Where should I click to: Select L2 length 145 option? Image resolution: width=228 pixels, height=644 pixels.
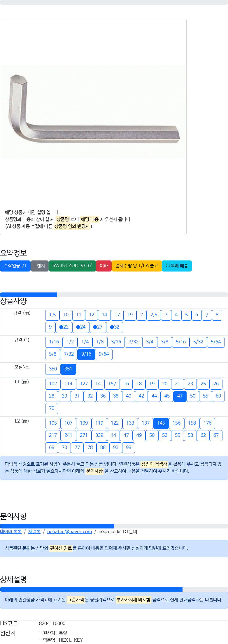[161, 423]
